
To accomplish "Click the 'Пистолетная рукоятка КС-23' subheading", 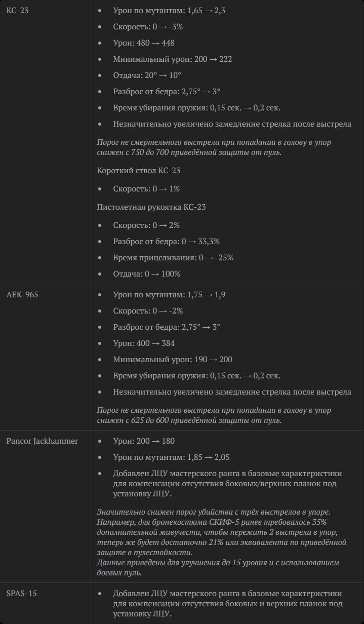I will coord(151,207).
